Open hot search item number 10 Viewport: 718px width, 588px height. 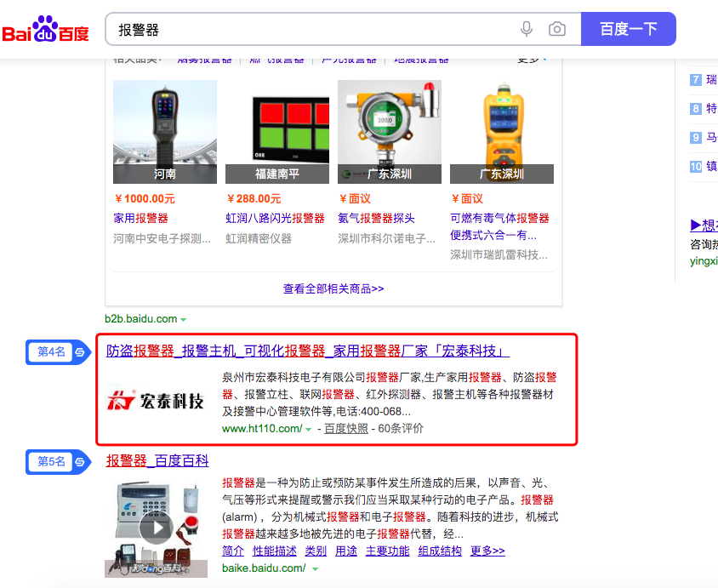pos(704,166)
